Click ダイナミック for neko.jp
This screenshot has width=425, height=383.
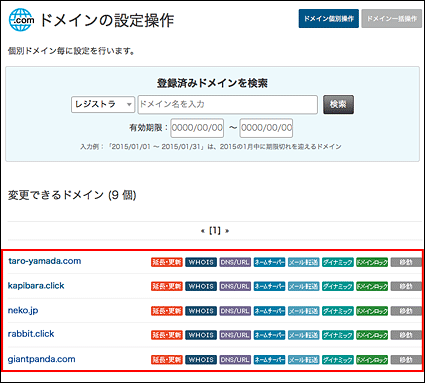pyautogui.click(x=338, y=311)
